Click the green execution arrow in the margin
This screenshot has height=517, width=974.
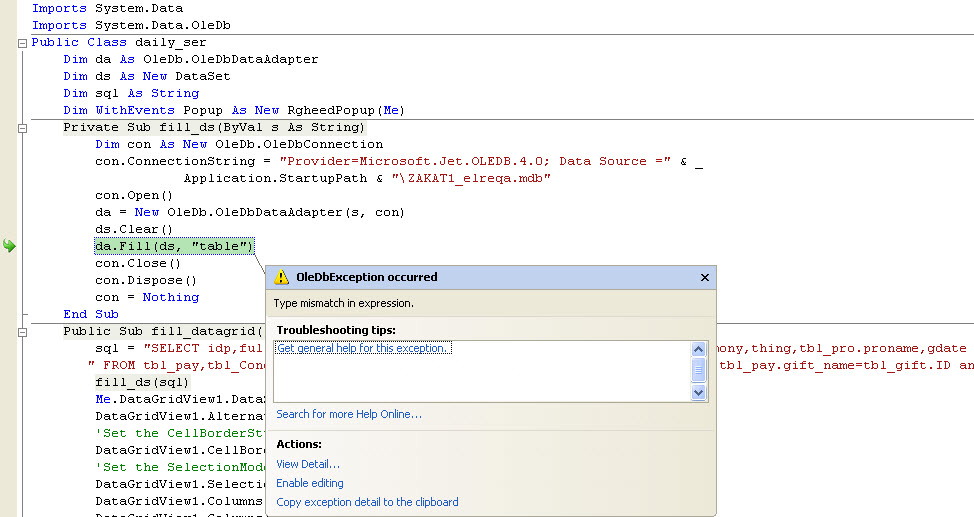pos(9,246)
